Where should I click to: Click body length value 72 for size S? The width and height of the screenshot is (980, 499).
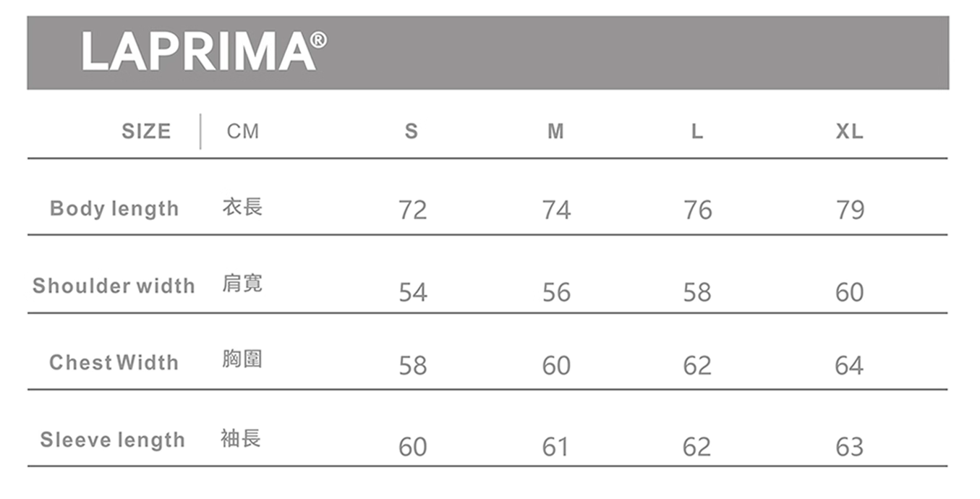pos(412,210)
